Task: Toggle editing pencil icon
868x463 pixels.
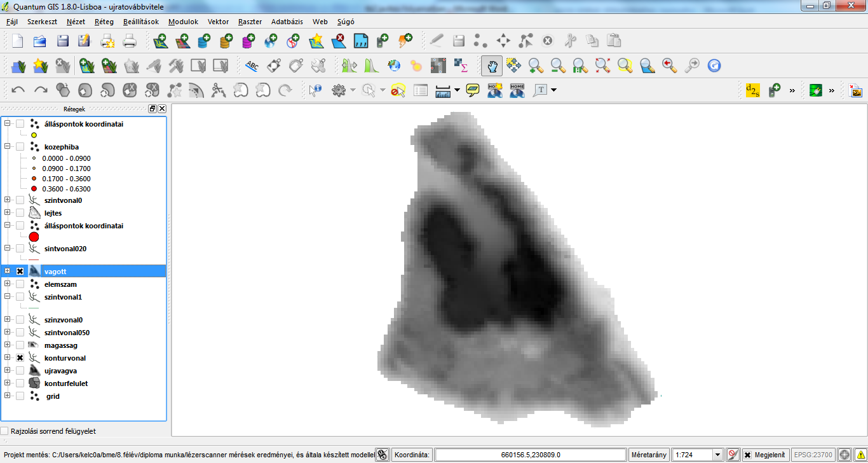Action: pyautogui.click(x=436, y=41)
